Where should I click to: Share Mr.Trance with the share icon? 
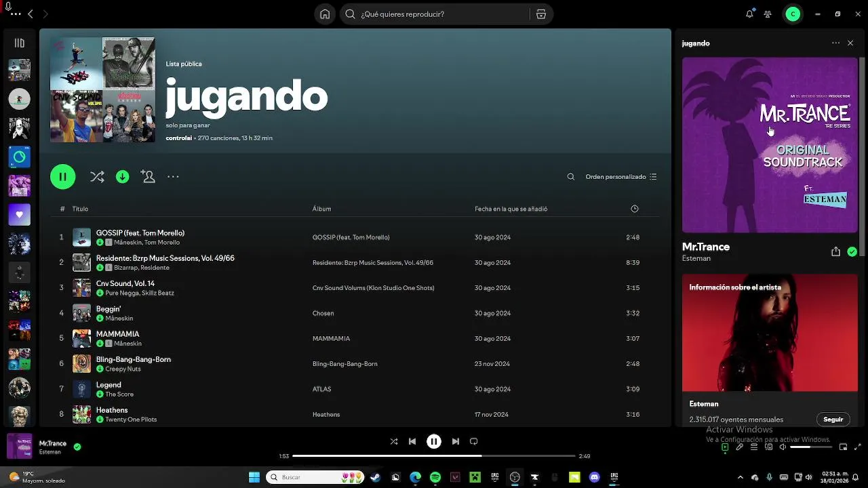coord(835,251)
